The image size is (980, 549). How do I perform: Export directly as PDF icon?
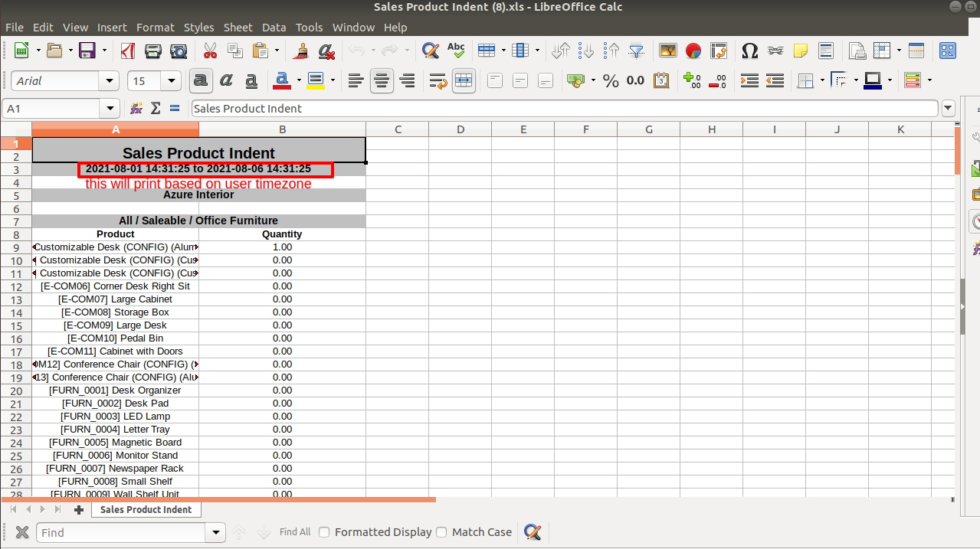coord(128,51)
